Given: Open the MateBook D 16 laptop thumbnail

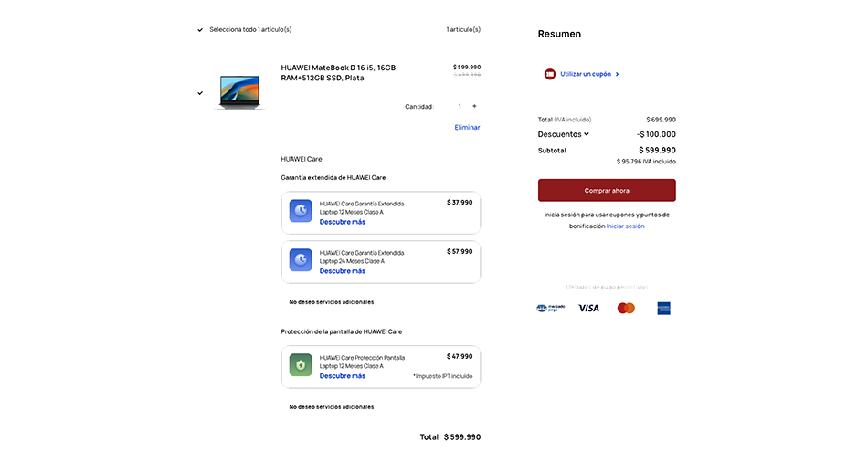Looking at the screenshot, I should [x=239, y=91].
